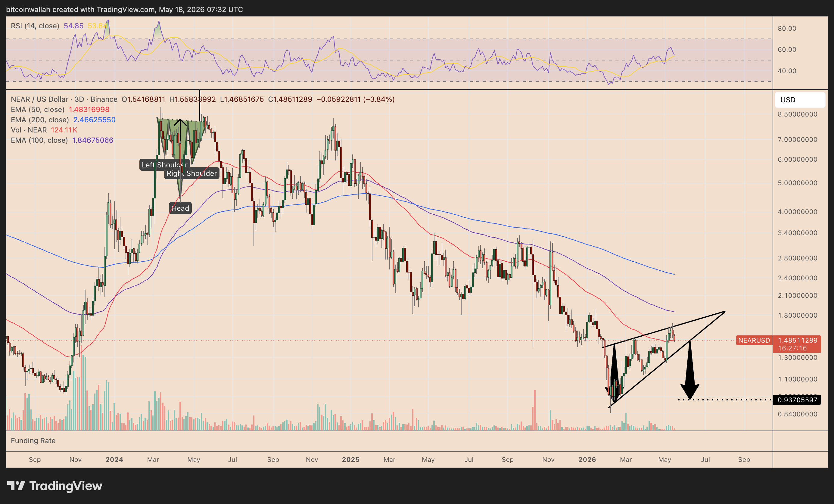Click the 5.00000000 price axis label
This screenshot has height=504, width=834.
[x=798, y=183]
